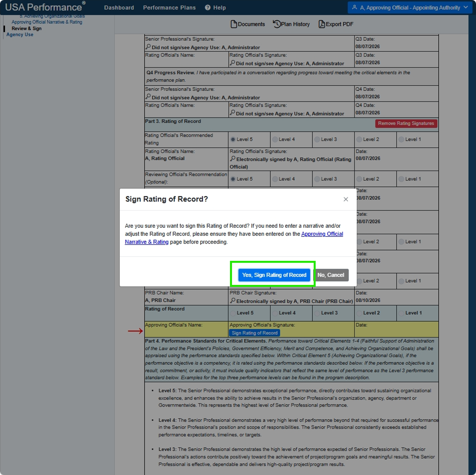Screen dimensions: 476x475
Task: Click Remove Rating Signatures red button
Action: click(x=406, y=123)
